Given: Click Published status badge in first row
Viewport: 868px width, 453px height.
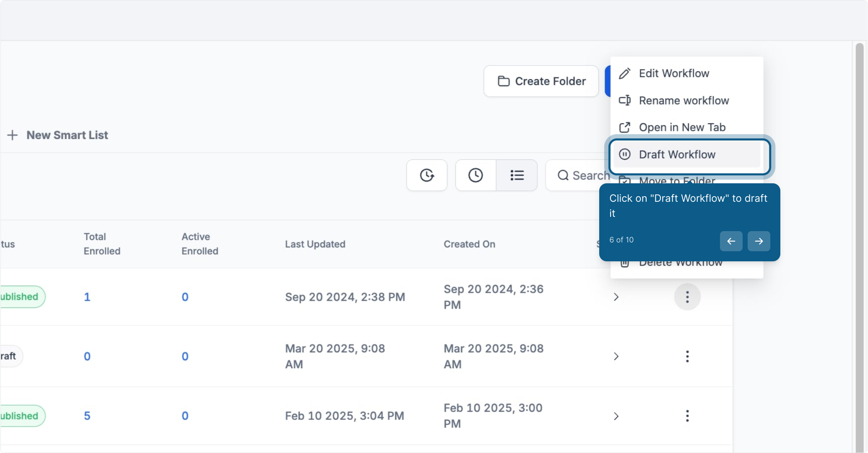Looking at the screenshot, I should point(23,297).
